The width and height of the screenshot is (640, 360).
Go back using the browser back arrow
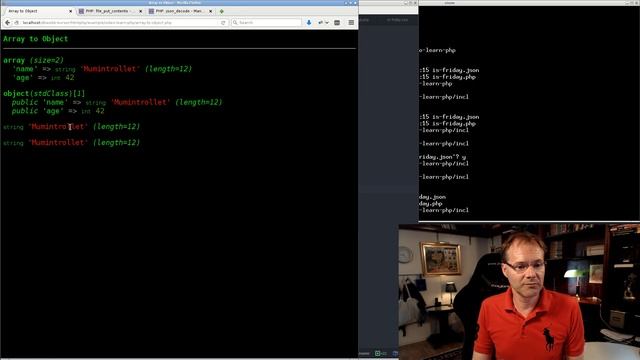click(x=8, y=22)
